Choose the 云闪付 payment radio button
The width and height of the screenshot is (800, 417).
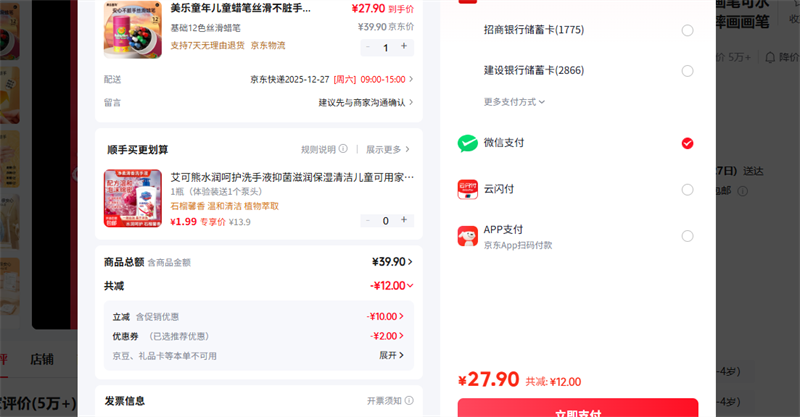pyautogui.click(x=687, y=190)
